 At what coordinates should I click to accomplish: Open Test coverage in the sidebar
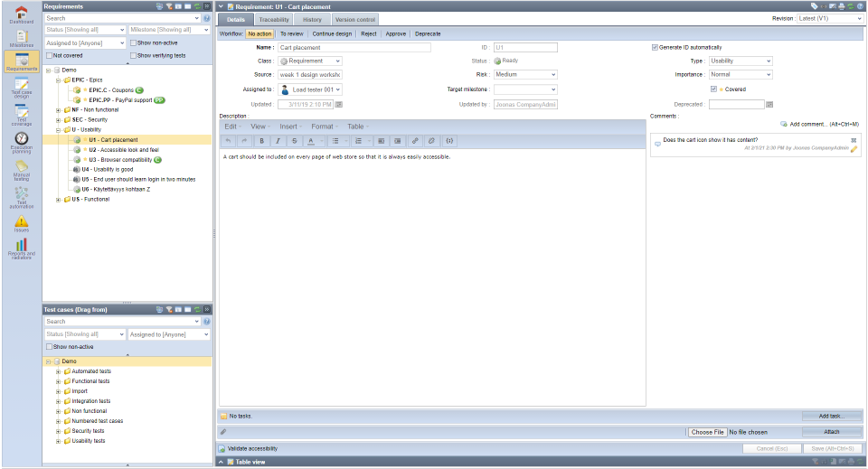click(21, 115)
